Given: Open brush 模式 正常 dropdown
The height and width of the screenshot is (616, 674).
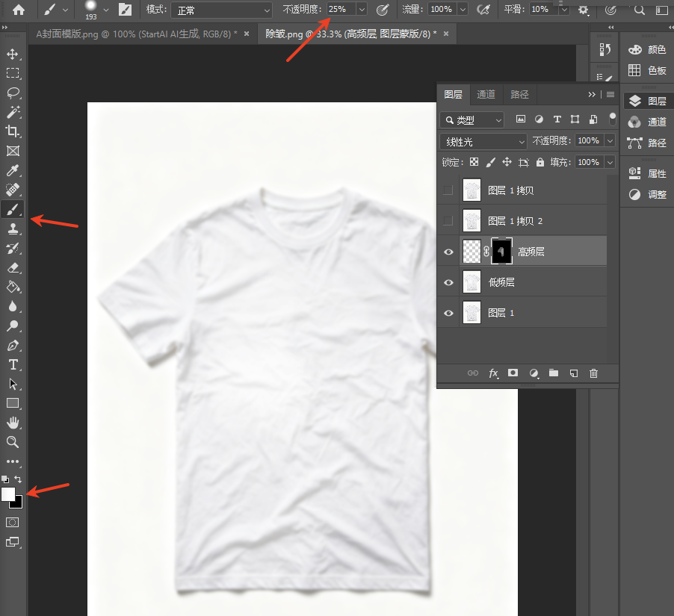Looking at the screenshot, I should tap(221, 10).
